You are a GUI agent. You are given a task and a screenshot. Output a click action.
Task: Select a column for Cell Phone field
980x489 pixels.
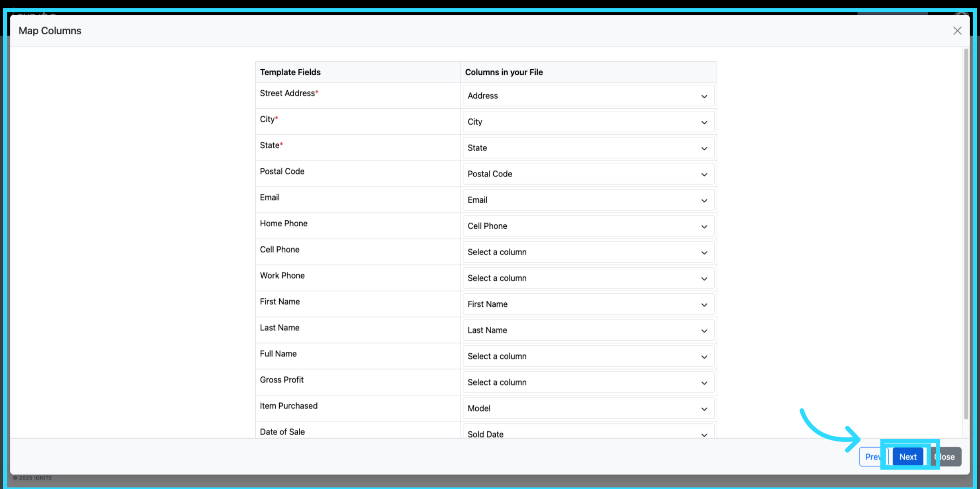588,252
